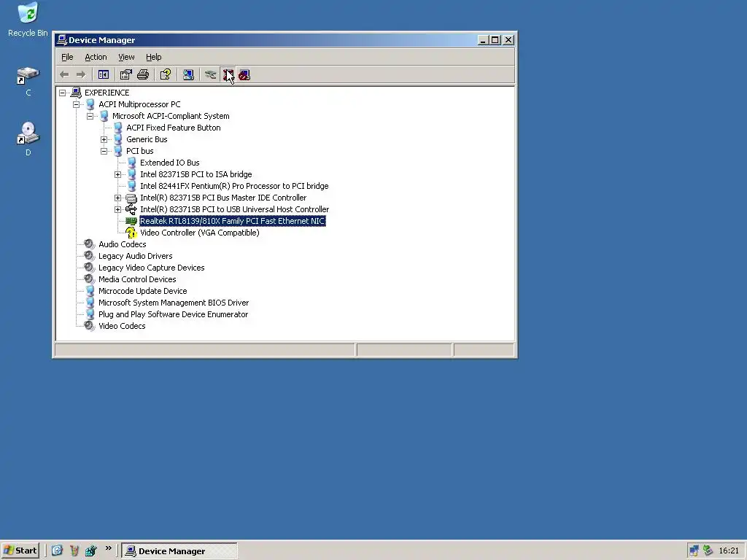This screenshot has height=560, width=747.
Task: Collapse the EXPERIENCE root node
Action: pos(63,93)
